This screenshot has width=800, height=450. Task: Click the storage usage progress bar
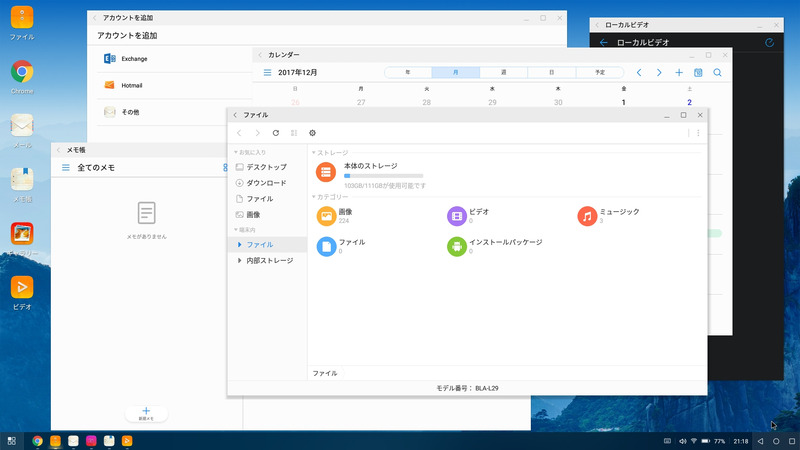(x=384, y=176)
